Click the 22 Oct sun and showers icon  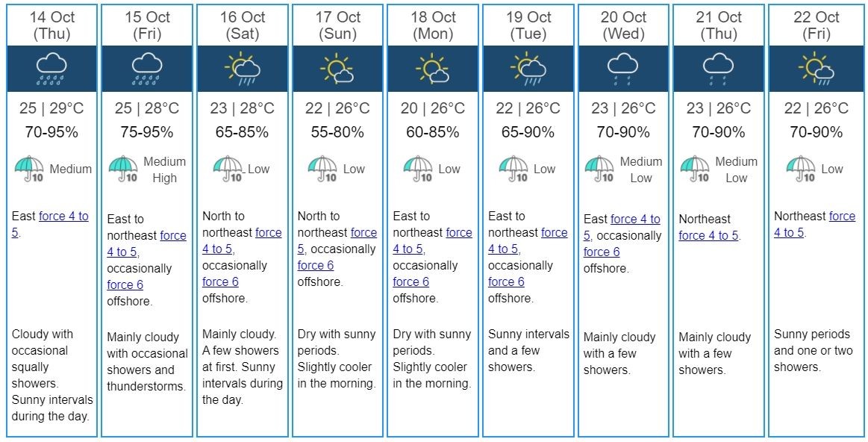[815, 69]
